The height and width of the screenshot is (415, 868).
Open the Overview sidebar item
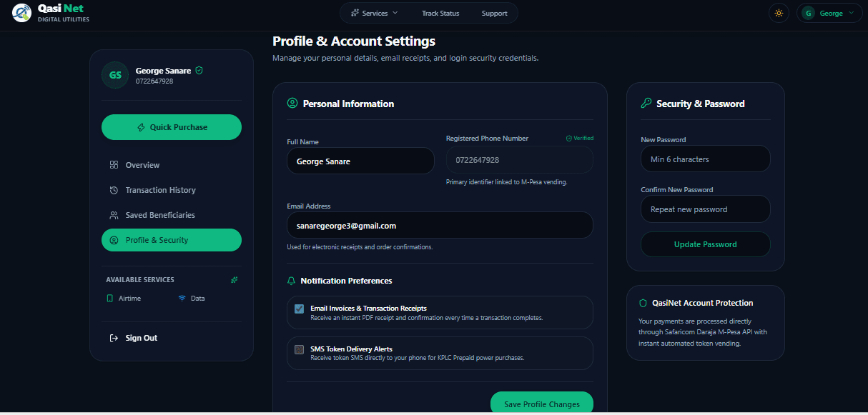pyautogui.click(x=172, y=165)
